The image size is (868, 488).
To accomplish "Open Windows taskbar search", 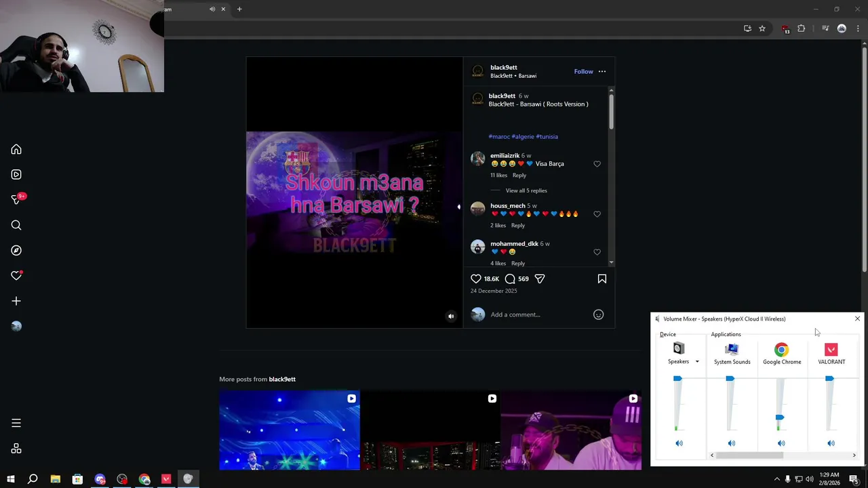I will click(x=33, y=479).
